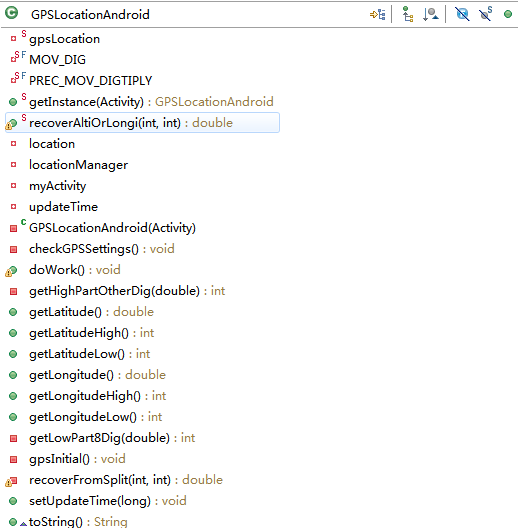
Task: Select the MOV_DIG constant
Action: tap(57, 60)
